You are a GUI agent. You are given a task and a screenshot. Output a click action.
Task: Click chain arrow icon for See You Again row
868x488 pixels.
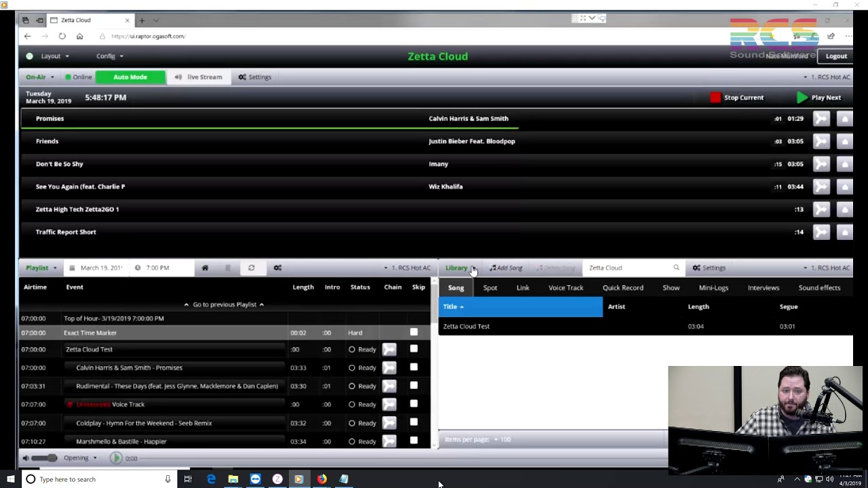click(x=821, y=187)
